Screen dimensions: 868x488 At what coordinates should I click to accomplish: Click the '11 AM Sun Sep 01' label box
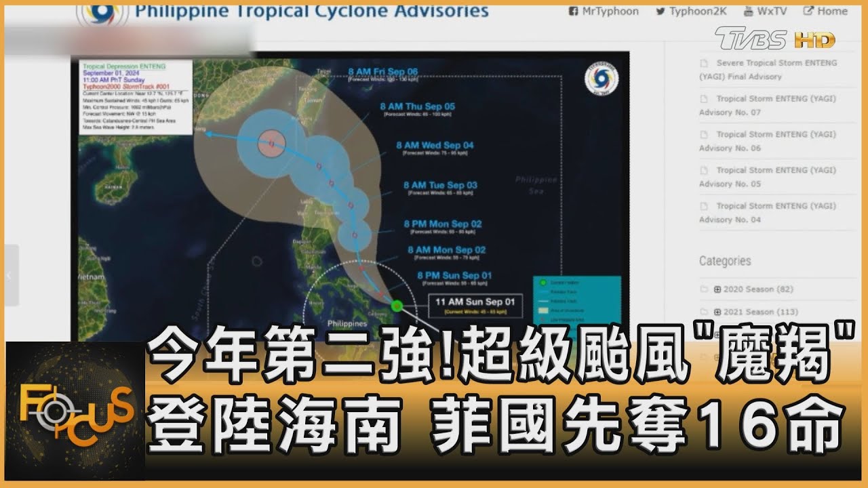[475, 306]
